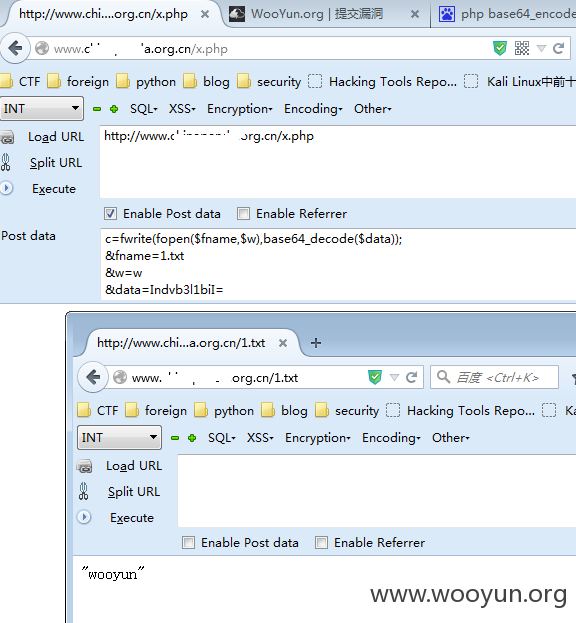Select the x.php tab in the upper window
Image resolution: width=576 pixels, height=623 pixels.
[x=103, y=14]
